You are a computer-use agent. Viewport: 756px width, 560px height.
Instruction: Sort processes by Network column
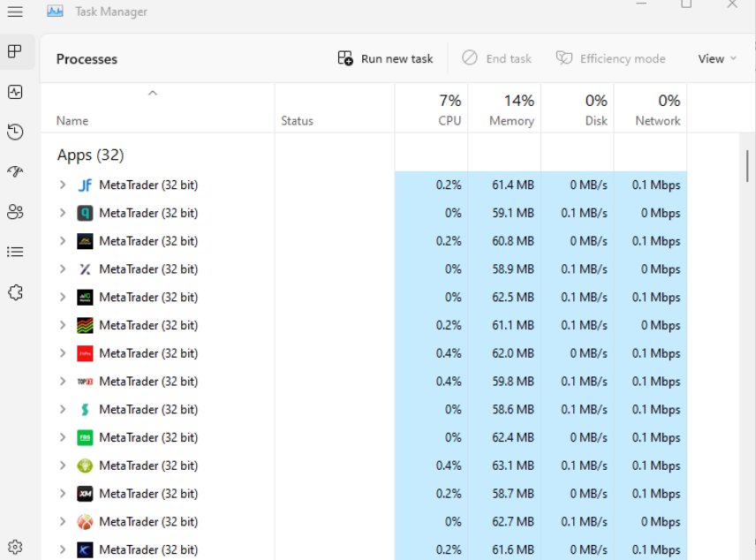point(650,109)
